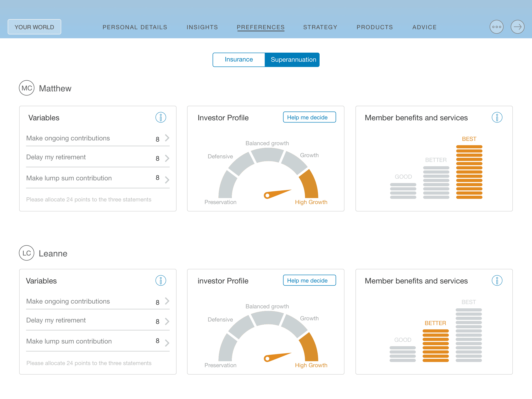The image size is (532, 399).
Task: Expand Leanne's Make lump sum contribution chevron
Action: pyautogui.click(x=167, y=343)
